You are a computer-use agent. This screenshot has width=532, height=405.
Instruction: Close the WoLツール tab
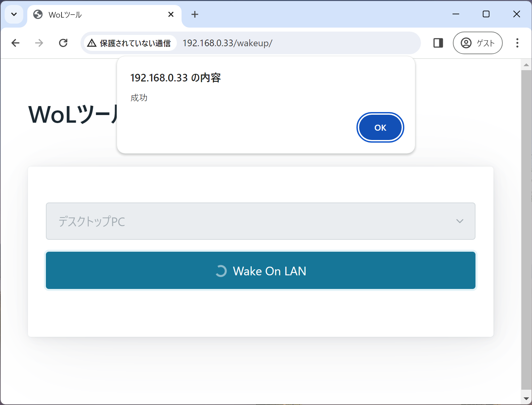click(x=171, y=14)
